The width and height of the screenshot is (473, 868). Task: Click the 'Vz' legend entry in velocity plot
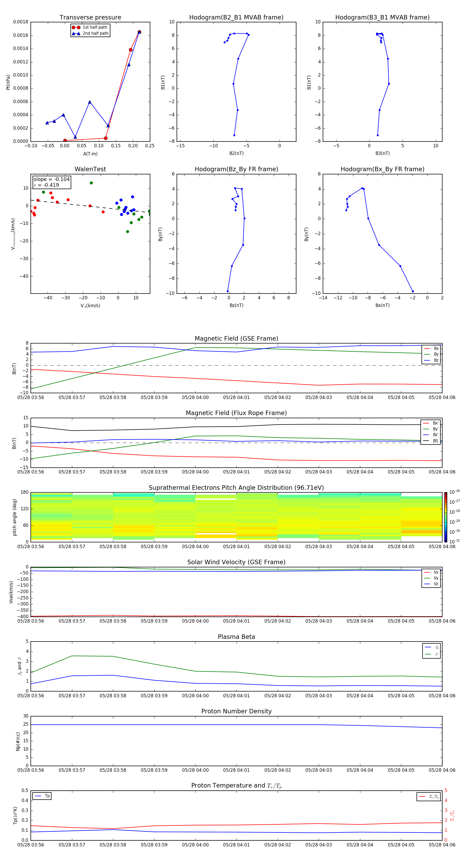pos(431,584)
